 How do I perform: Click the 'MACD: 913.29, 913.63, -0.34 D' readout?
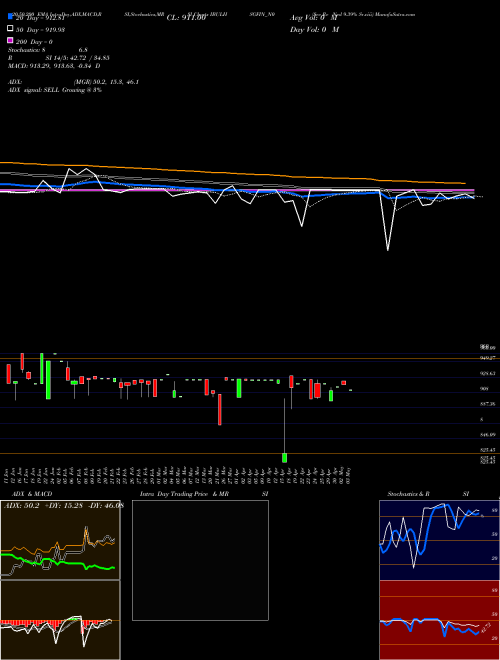(54, 66)
